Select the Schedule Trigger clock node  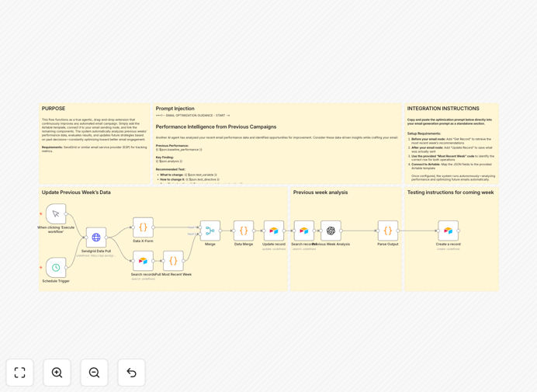tap(56, 268)
